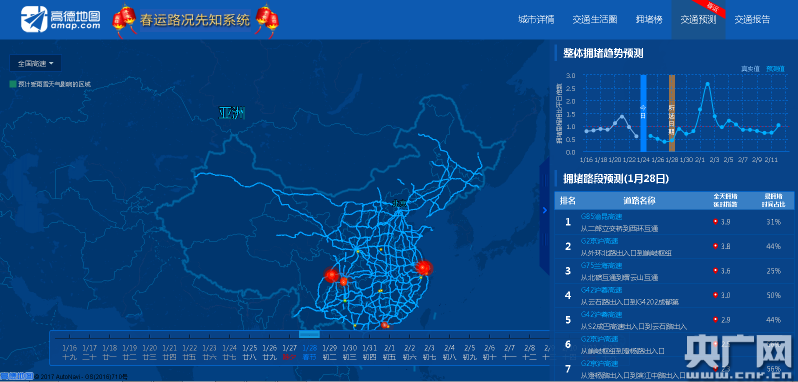798x382 pixels.
Task: Click the timeline slider handle above 1/28
Action: pyautogui.click(x=309, y=334)
